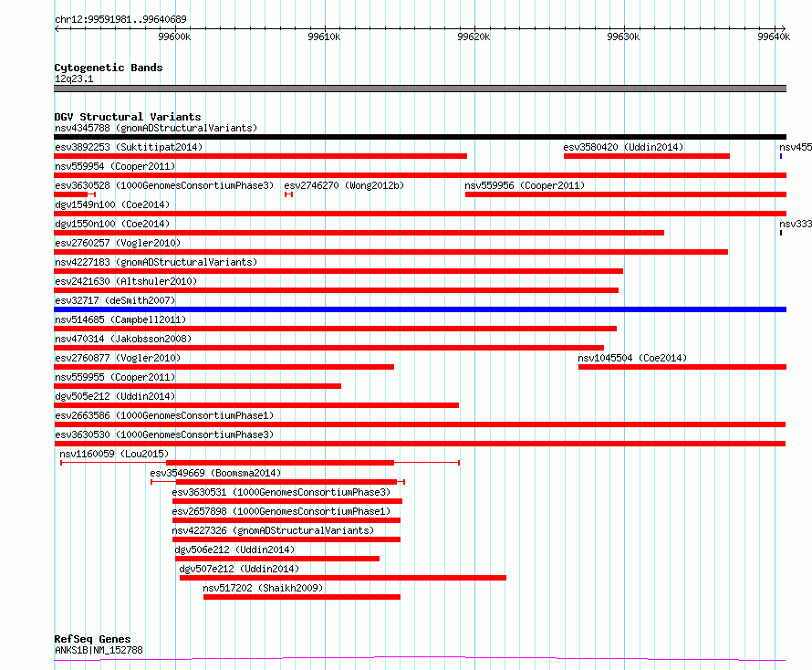This screenshot has width=812, height=670.
Task: Select the esv3580420 red variant bar
Action: click(647, 156)
